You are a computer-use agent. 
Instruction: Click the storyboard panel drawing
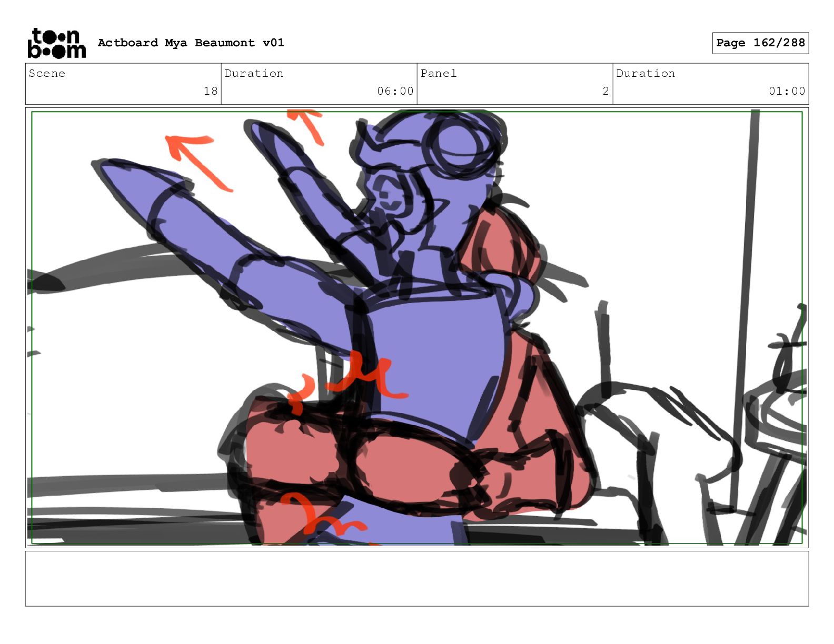click(417, 328)
